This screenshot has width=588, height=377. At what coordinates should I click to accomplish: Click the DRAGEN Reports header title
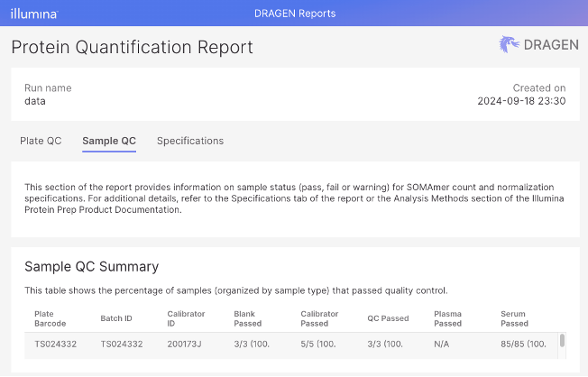point(295,14)
